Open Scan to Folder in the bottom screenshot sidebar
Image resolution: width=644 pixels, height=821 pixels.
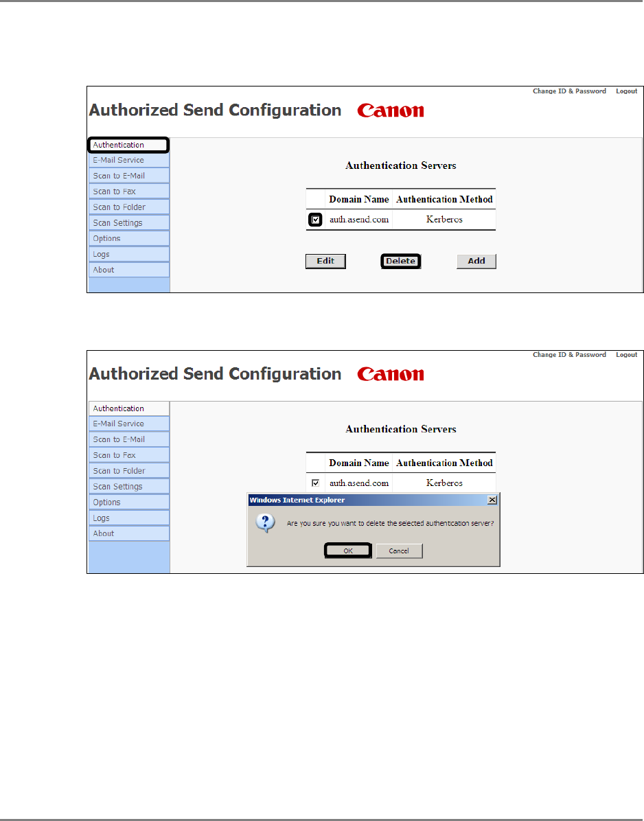click(128, 471)
